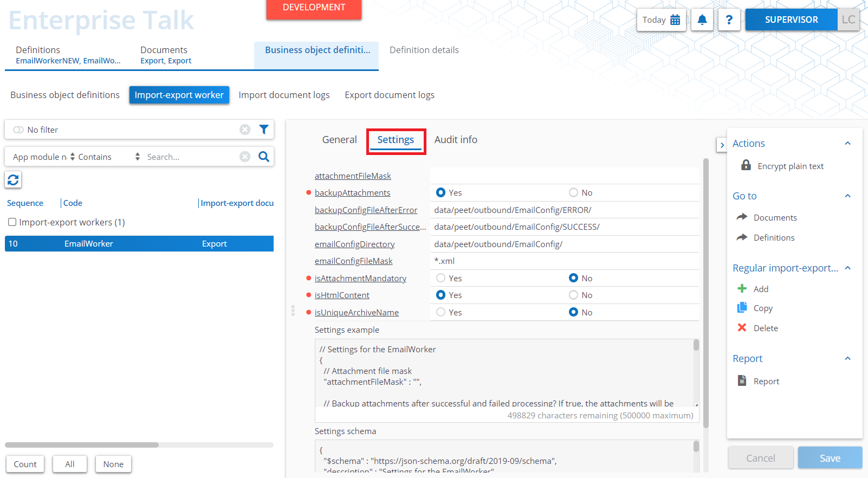Image resolution: width=868 pixels, height=478 pixels.
Task: Sort by the Sequence column header
Action: 25,203
